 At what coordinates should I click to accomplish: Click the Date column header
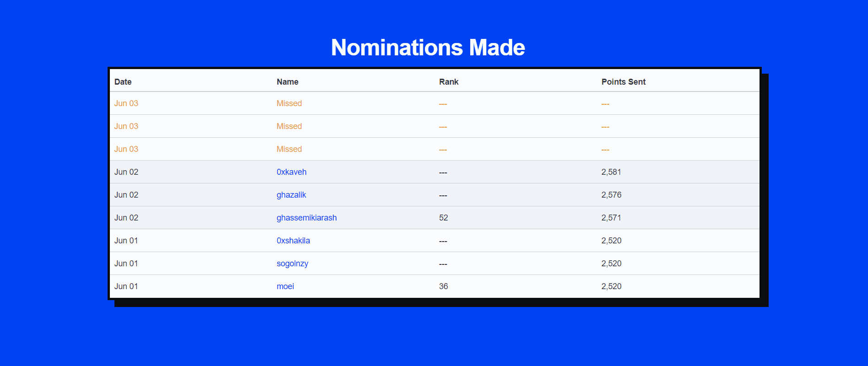click(x=123, y=82)
